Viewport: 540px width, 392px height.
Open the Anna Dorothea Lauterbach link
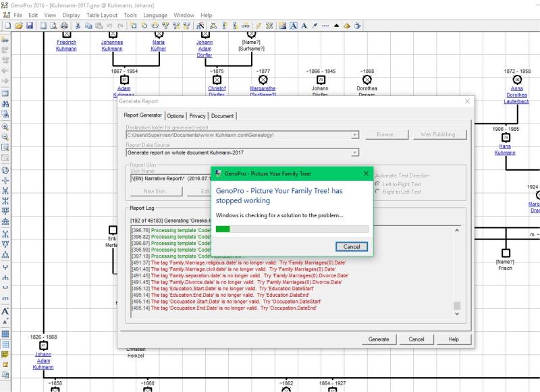point(516,94)
